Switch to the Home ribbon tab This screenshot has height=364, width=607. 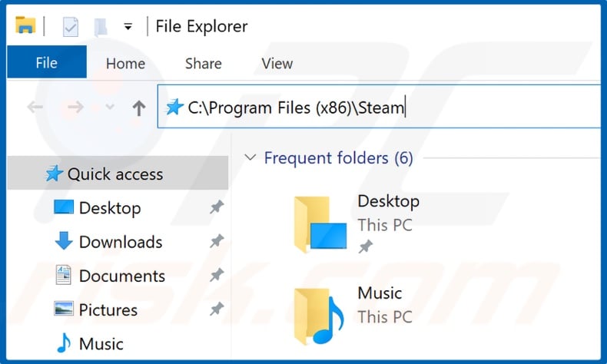pyautogui.click(x=125, y=64)
